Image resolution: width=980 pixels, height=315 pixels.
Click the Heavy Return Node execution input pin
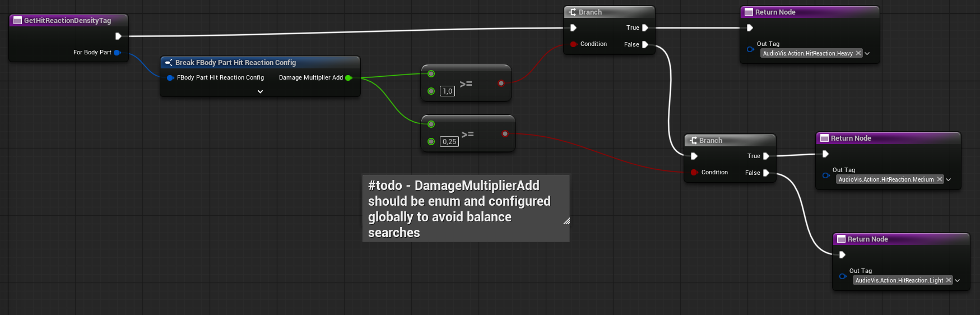coord(750,28)
